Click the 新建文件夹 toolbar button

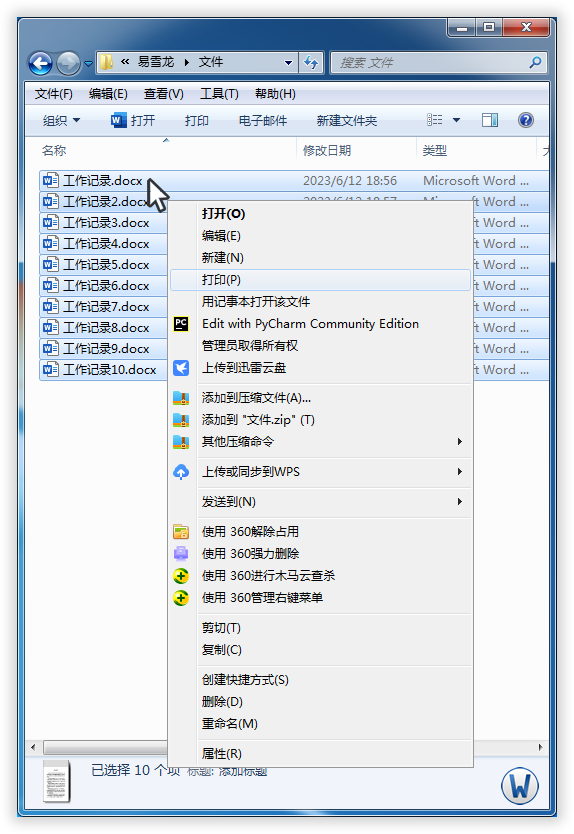pos(347,121)
